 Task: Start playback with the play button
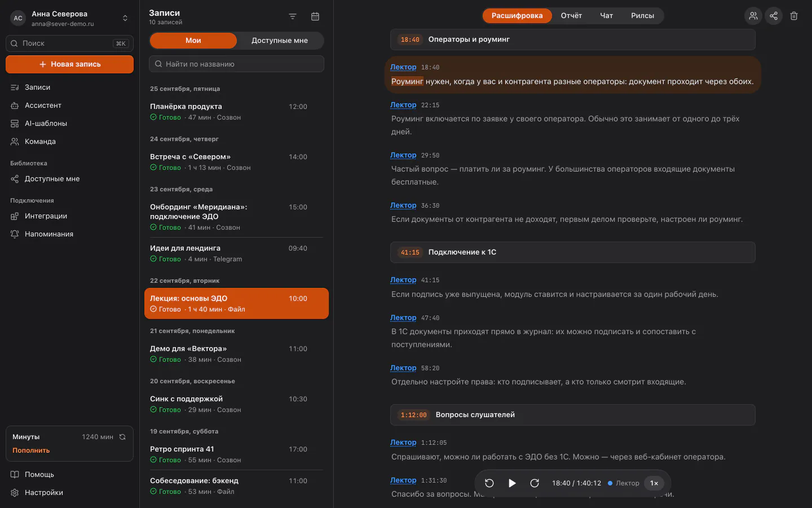click(512, 483)
